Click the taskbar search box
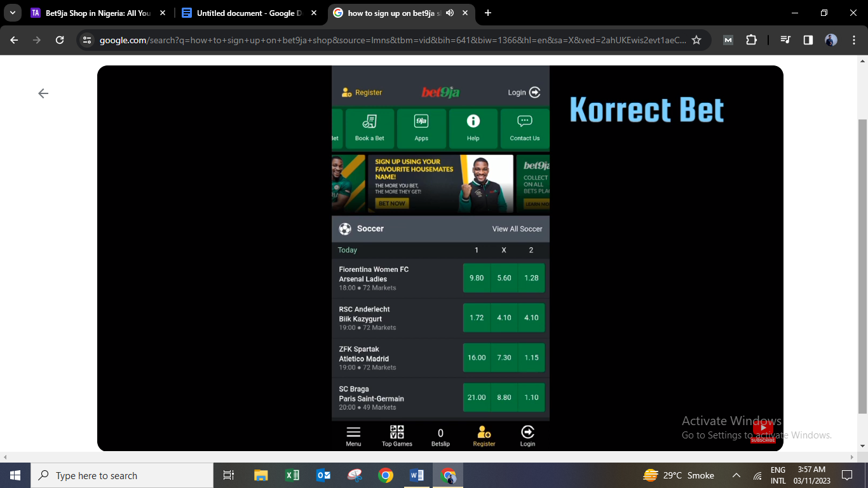The height and width of the screenshot is (488, 868). [122, 475]
